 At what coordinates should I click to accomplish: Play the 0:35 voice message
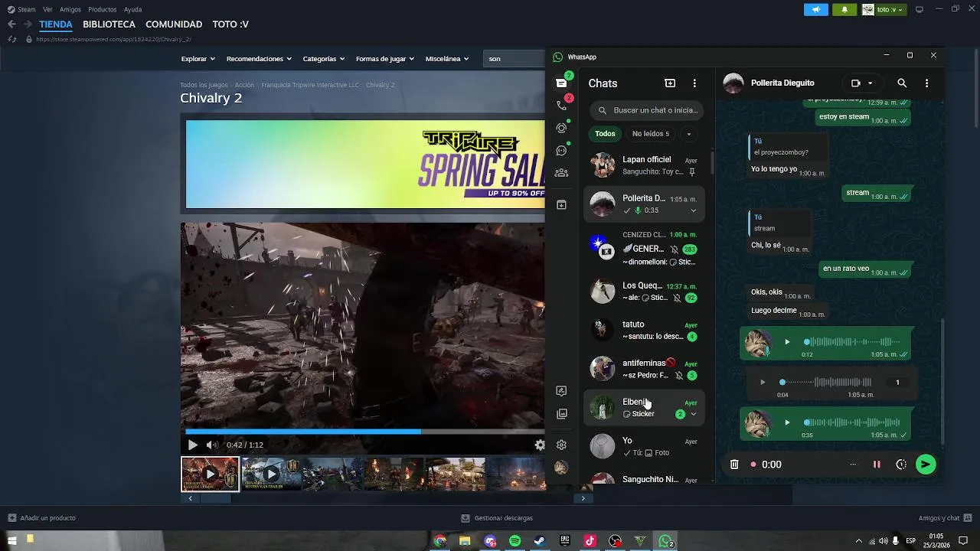[787, 422]
